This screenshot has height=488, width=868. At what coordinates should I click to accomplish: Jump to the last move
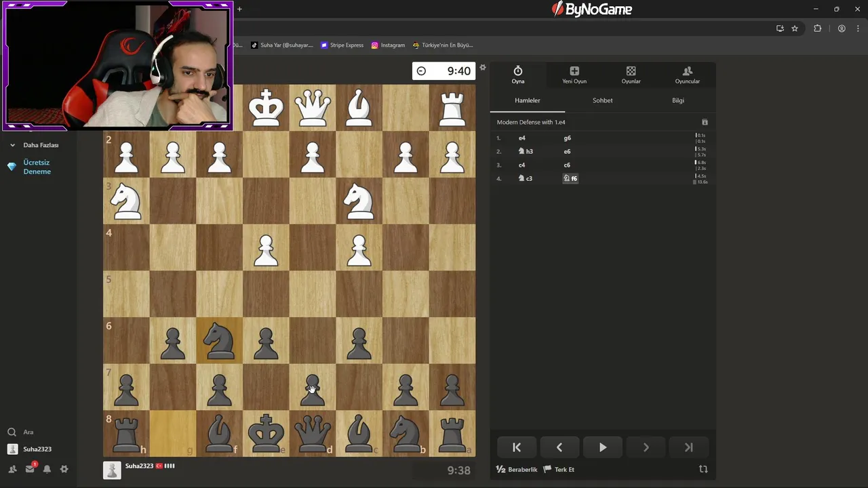point(689,447)
